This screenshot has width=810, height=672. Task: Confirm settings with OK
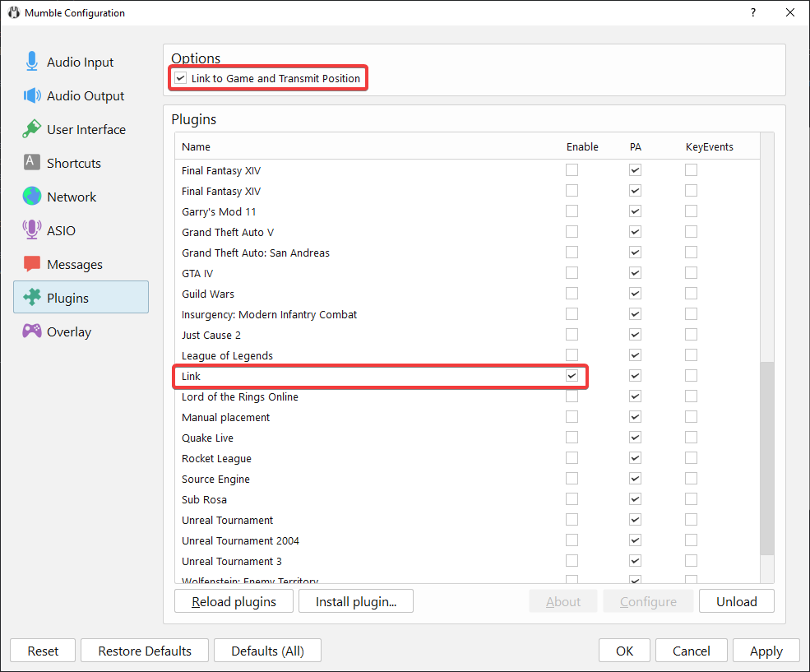point(624,651)
